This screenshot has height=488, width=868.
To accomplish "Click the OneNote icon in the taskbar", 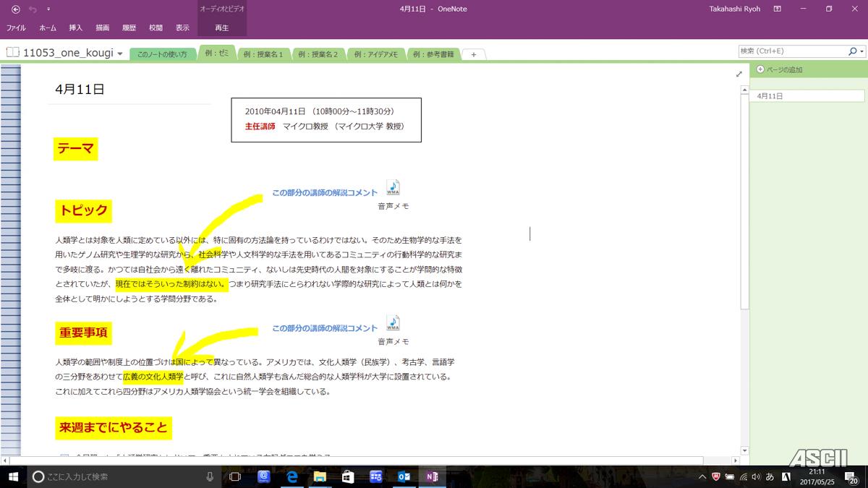I will coord(432,476).
